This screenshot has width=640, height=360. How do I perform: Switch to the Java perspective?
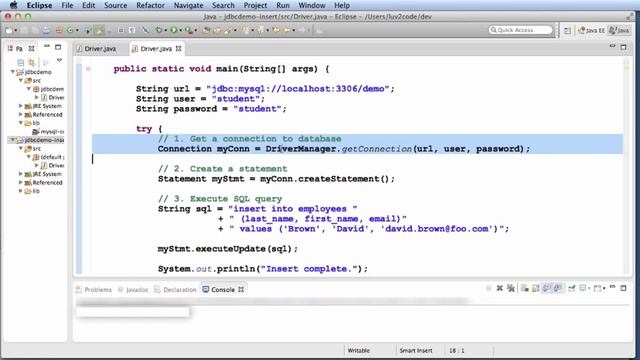[x=619, y=30]
